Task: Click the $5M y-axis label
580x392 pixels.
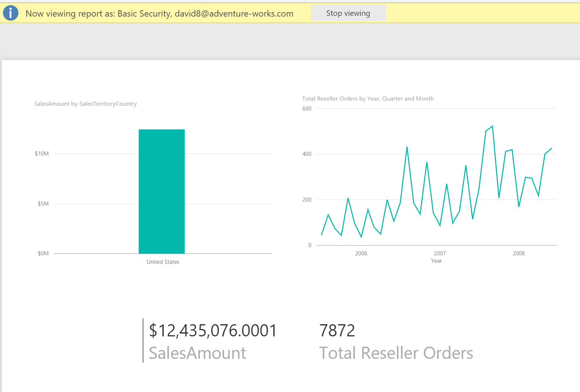Action: [43, 204]
